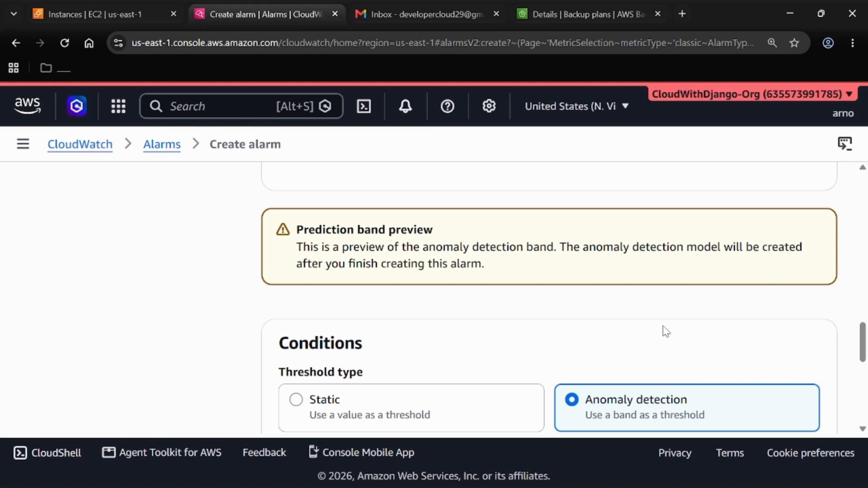
Task: Click the AWS console search field
Action: [241, 106]
